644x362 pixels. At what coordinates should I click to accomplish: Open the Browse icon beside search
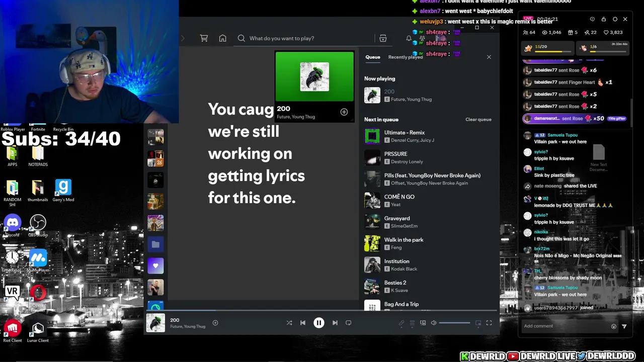(383, 38)
